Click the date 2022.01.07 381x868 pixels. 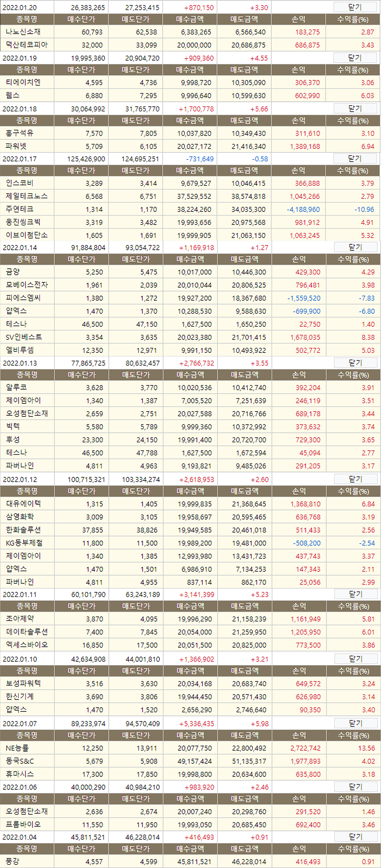point(20,723)
